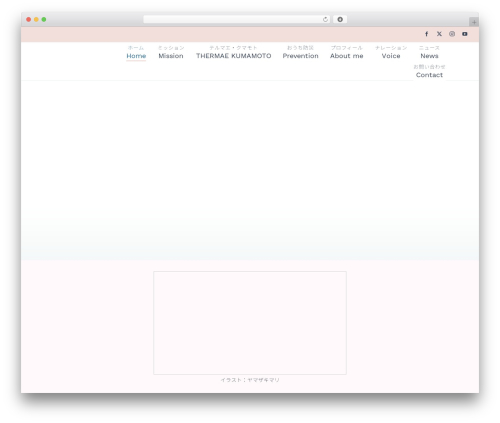Click the browser reload icon

point(325,20)
